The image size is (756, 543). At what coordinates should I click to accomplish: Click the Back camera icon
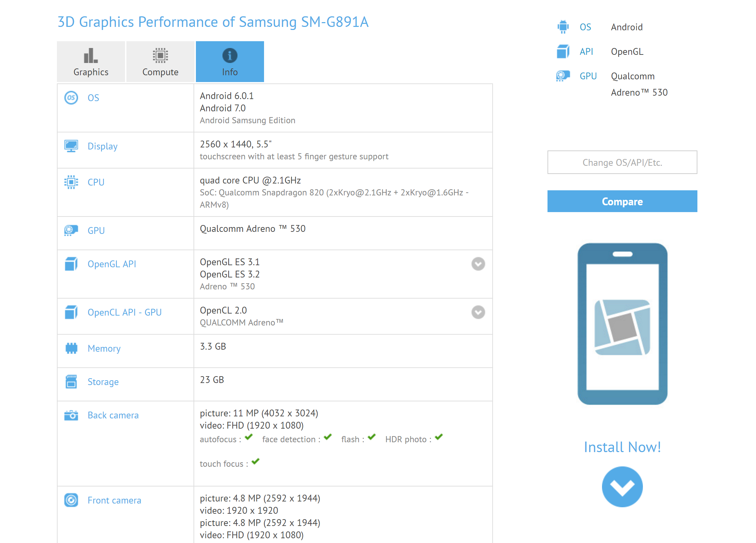[x=71, y=415]
